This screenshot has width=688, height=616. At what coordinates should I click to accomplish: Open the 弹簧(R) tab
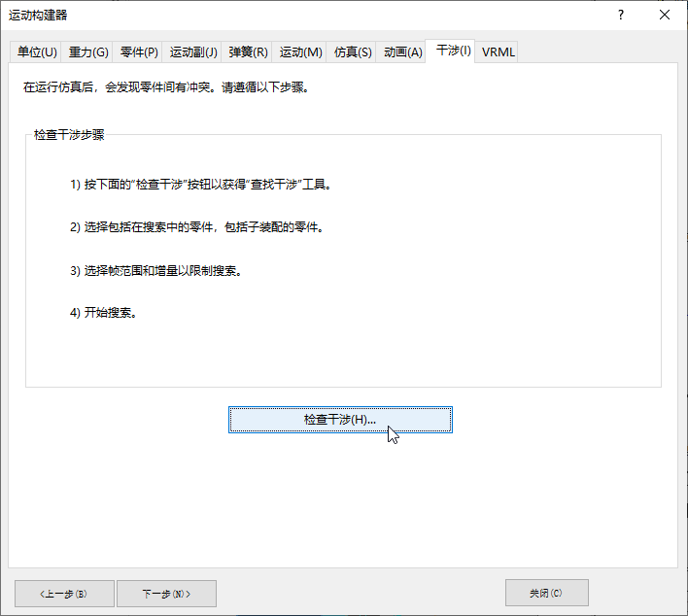tap(247, 52)
